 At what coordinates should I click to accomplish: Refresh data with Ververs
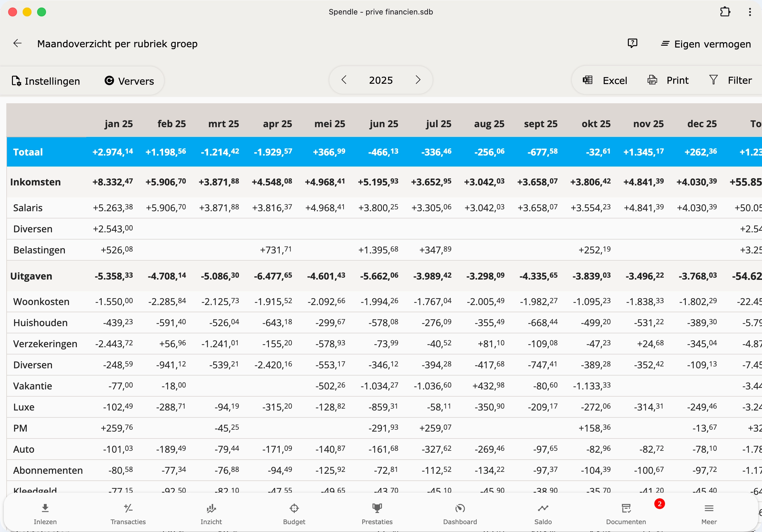tap(129, 81)
